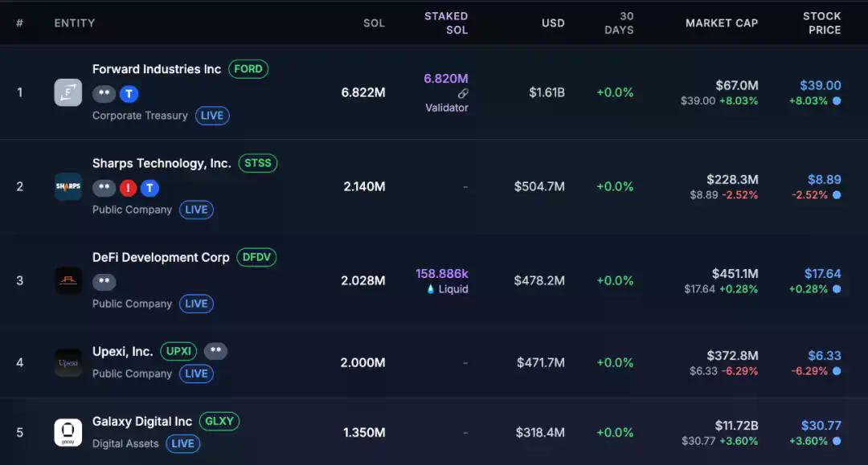The height and width of the screenshot is (465, 868).
Task: Click the blue T icon for Sharps Technology
Action: pyautogui.click(x=149, y=188)
